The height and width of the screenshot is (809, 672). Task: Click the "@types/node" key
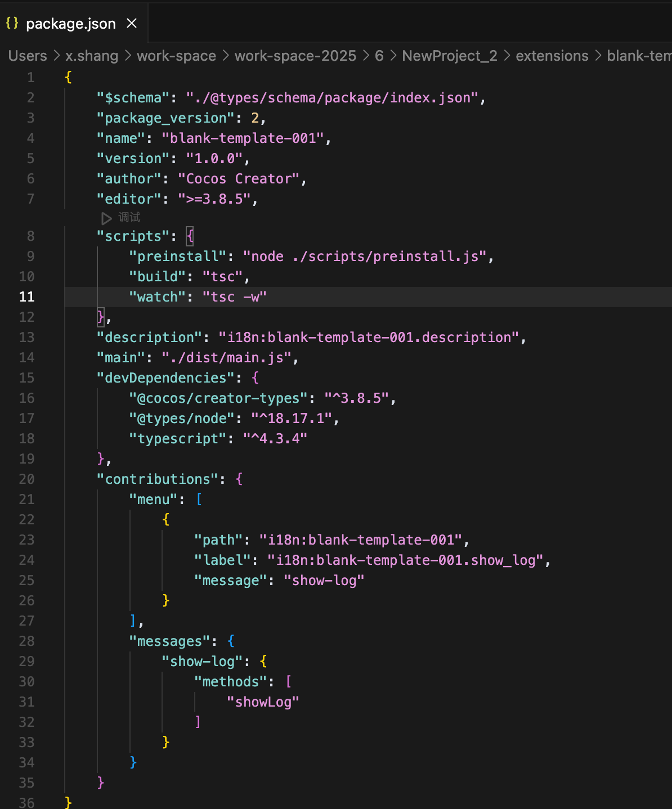pos(182,418)
